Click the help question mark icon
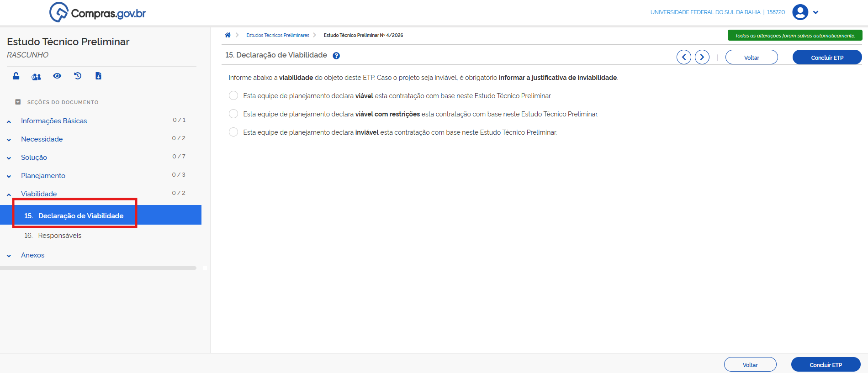 pyautogui.click(x=336, y=56)
